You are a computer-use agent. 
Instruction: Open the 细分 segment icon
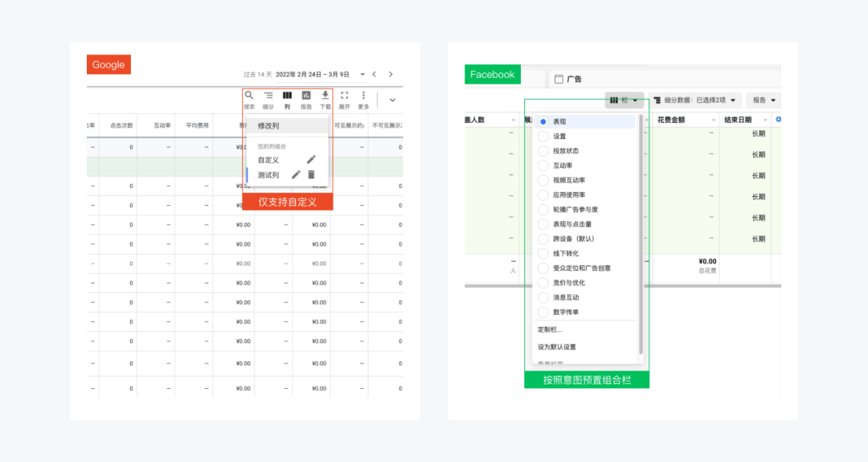[x=268, y=96]
